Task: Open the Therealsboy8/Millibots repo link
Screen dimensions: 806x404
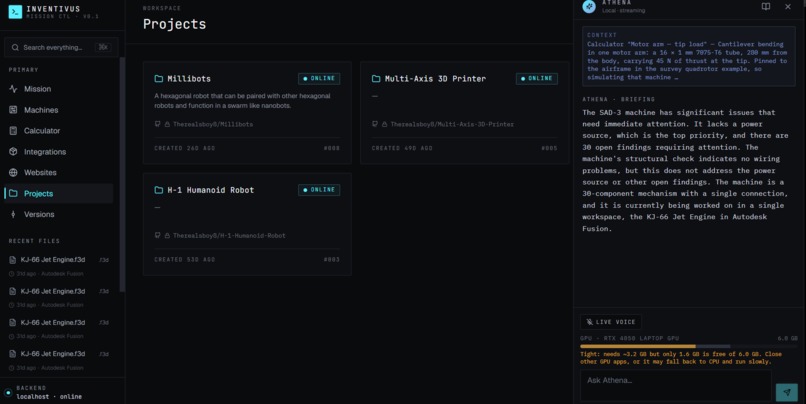Action: 213,124
